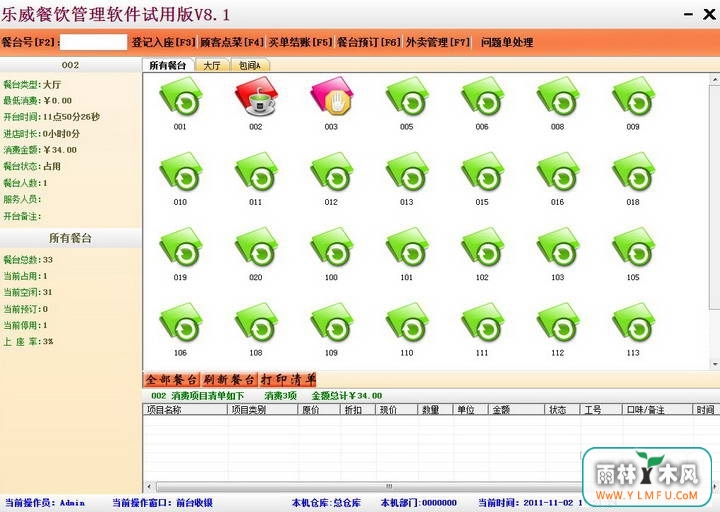The width and height of the screenshot is (720, 512).
Task: Click the 原价 column header
Action: tap(319, 410)
